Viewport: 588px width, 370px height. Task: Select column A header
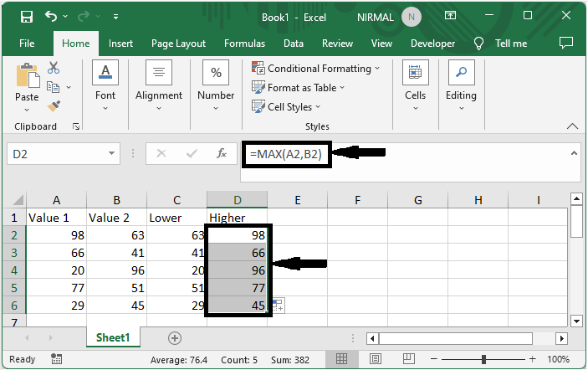point(56,200)
